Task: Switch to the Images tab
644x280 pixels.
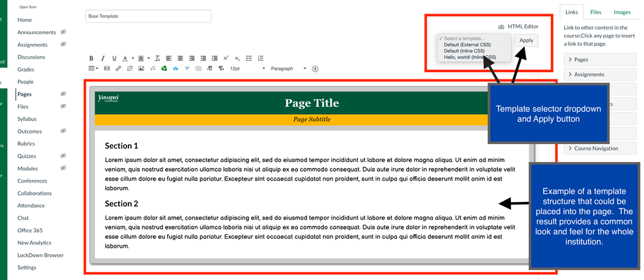Action: click(622, 12)
